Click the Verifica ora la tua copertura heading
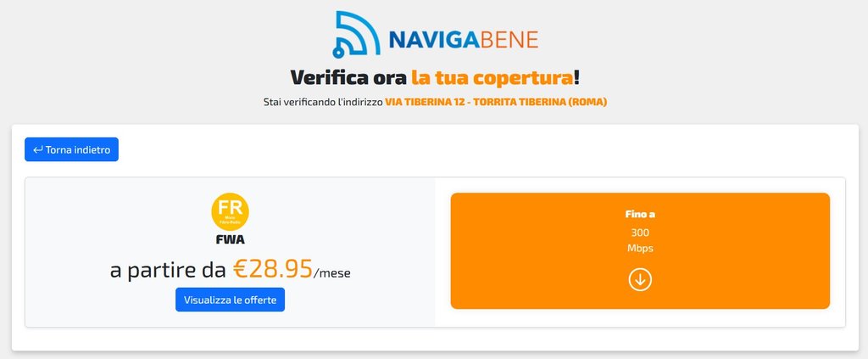868x359 pixels. 435,77
